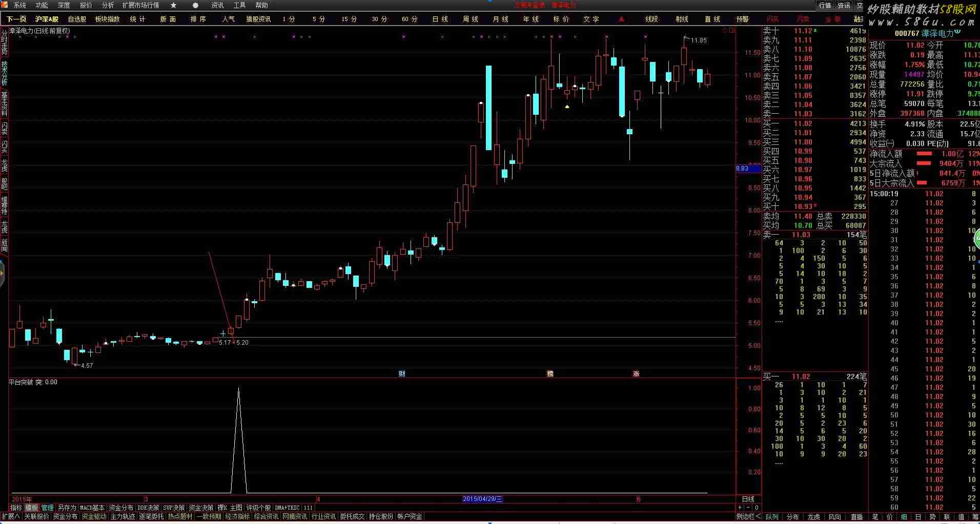This screenshot has height=524, width=980.
Task: Open 关联报价 bottom tab
Action: [36, 516]
